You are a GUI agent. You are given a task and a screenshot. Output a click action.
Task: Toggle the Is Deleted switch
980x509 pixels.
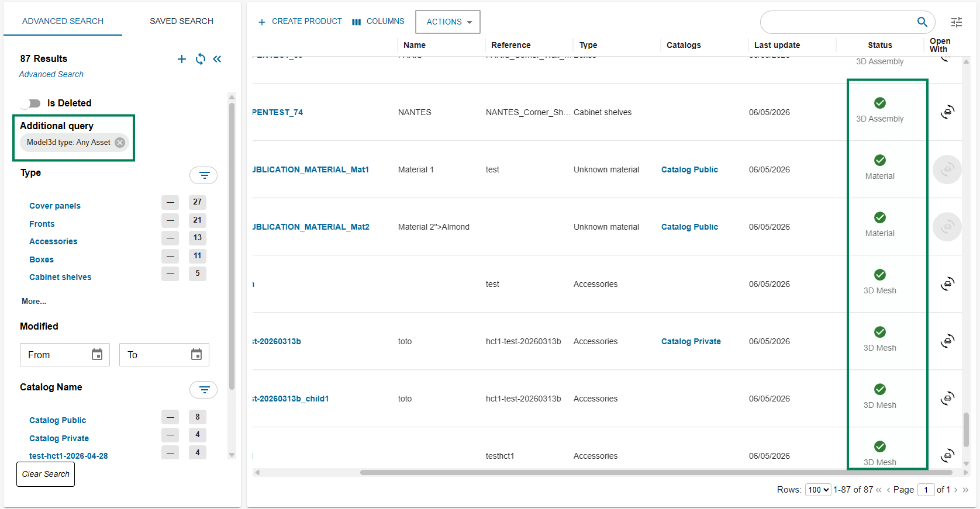click(30, 103)
